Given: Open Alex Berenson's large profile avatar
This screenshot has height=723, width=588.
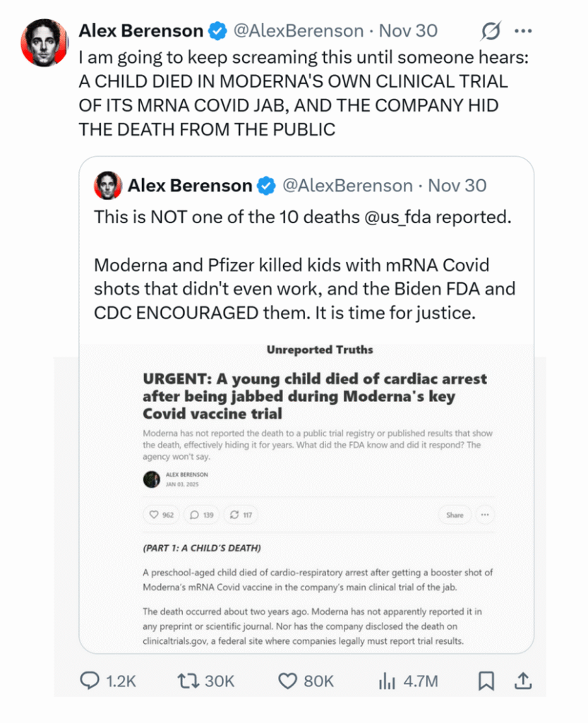Looking at the screenshot, I should pos(44,43).
